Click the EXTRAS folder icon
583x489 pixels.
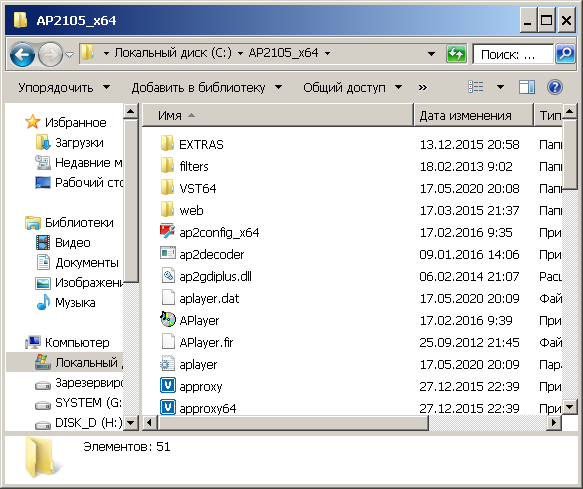(167, 144)
